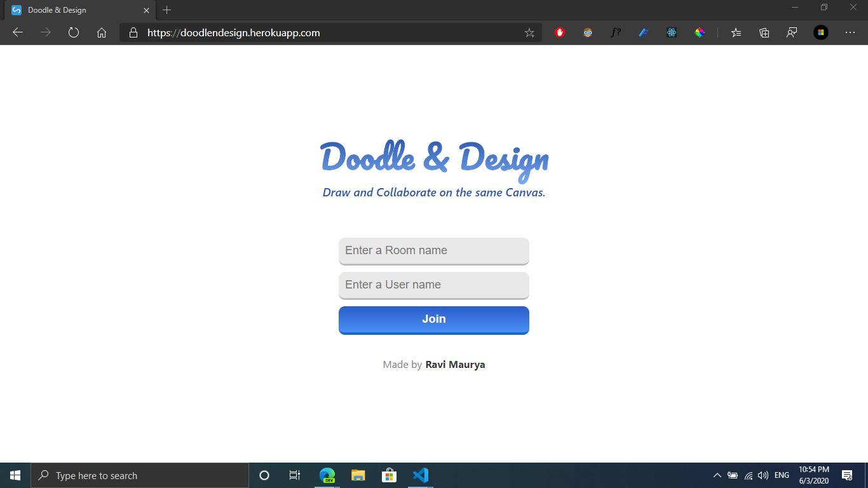Add this page to favorites with star icon
The width and height of the screenshot is (868, 488).
(529, 33)
